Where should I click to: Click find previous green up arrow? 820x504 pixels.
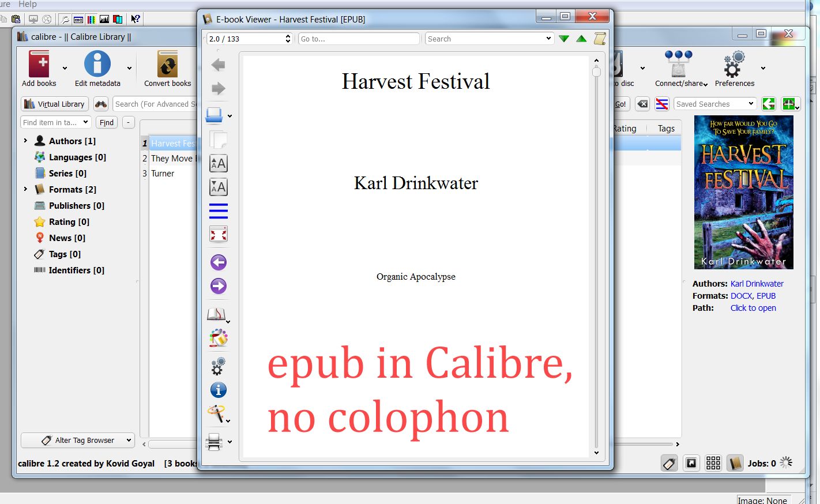click(581, 39)
